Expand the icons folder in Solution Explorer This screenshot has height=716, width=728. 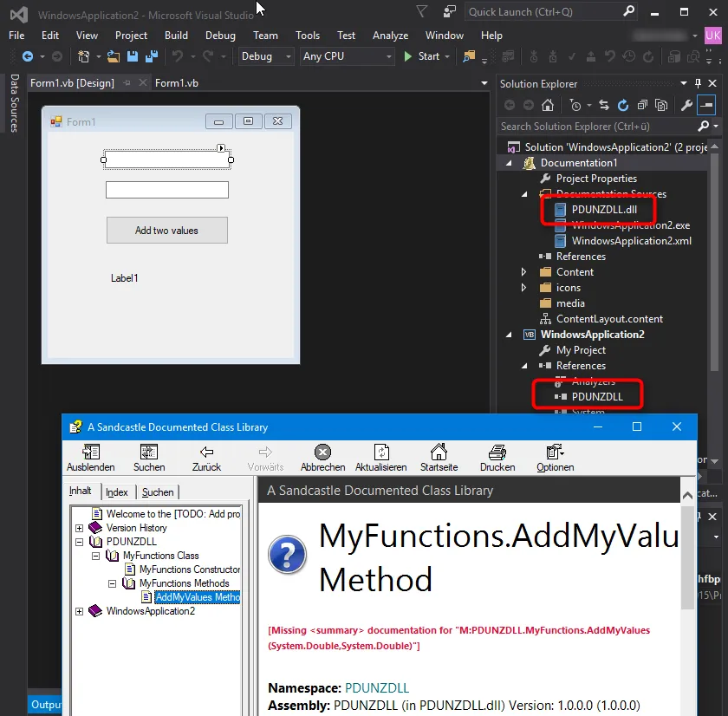(523, 288)
